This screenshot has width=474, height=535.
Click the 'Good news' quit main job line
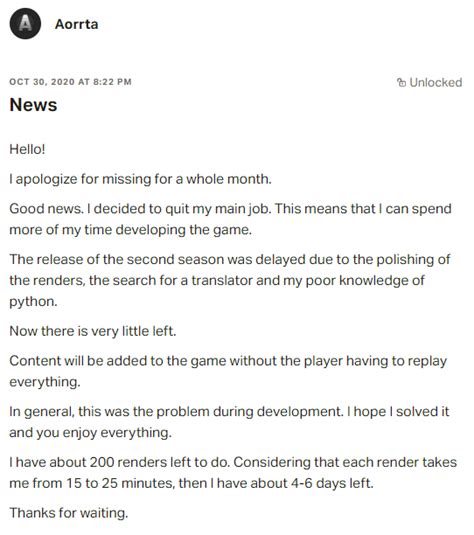point(230,209)
